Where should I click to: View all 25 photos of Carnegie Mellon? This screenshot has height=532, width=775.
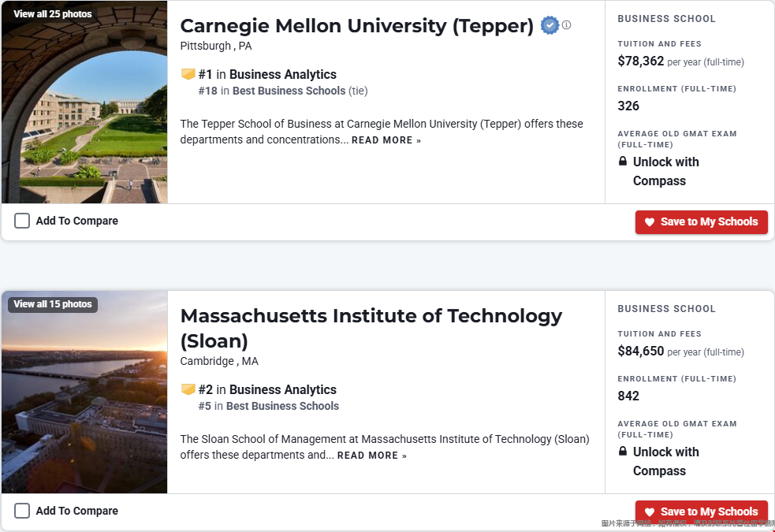pos(52,14)
